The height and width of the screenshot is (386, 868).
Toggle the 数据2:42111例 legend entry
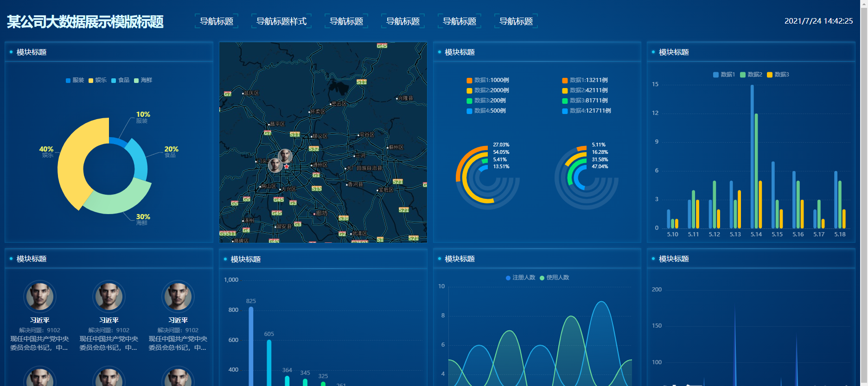pos(585,90)
